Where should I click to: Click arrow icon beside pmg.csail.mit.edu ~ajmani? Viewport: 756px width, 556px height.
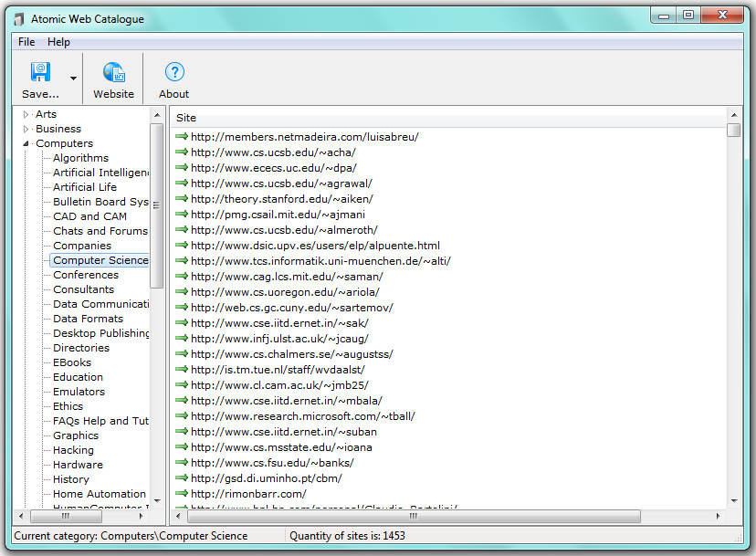[182, 215]
